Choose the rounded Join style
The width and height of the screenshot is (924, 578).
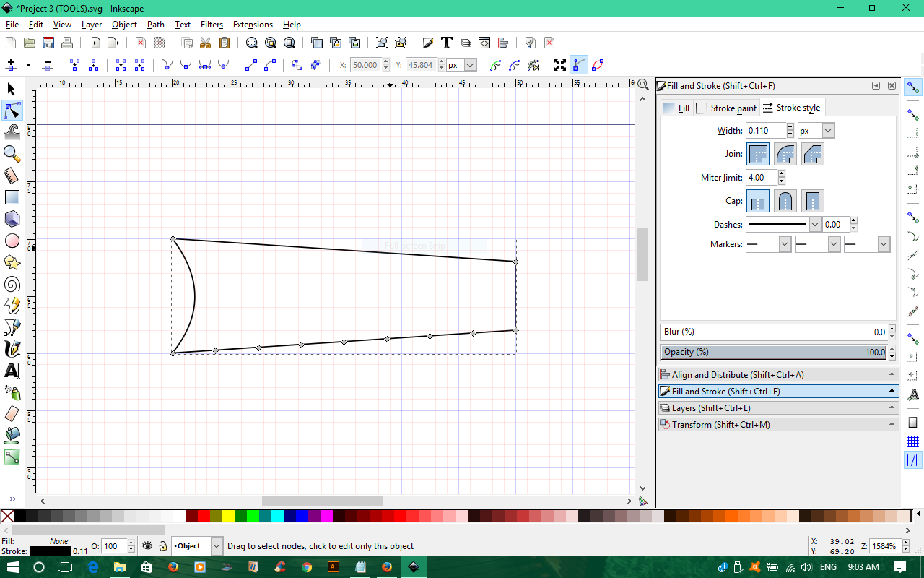pyautogui.click(x=785, y=153)
